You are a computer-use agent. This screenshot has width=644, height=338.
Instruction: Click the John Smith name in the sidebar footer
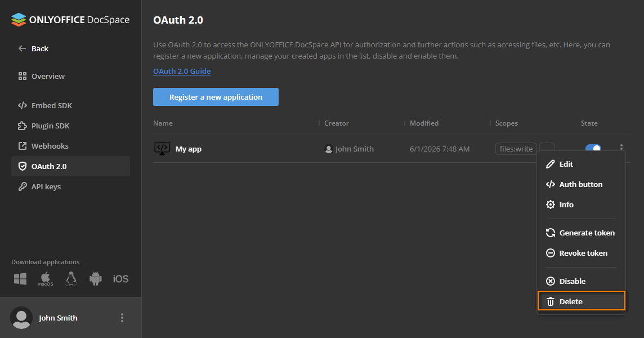pos(58,318)
